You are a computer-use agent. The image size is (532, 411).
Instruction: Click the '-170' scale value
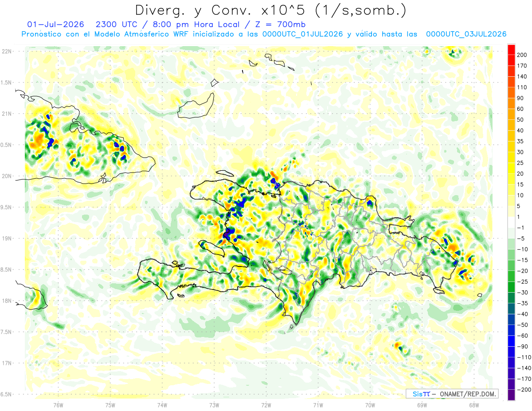coord(524,379)
